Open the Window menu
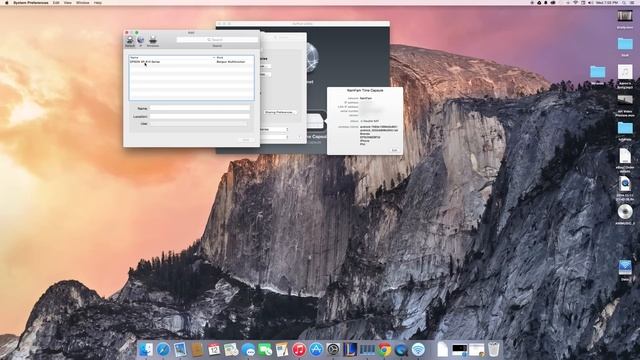The height and width of the screenshot is (360, 640). click(82, 2)
